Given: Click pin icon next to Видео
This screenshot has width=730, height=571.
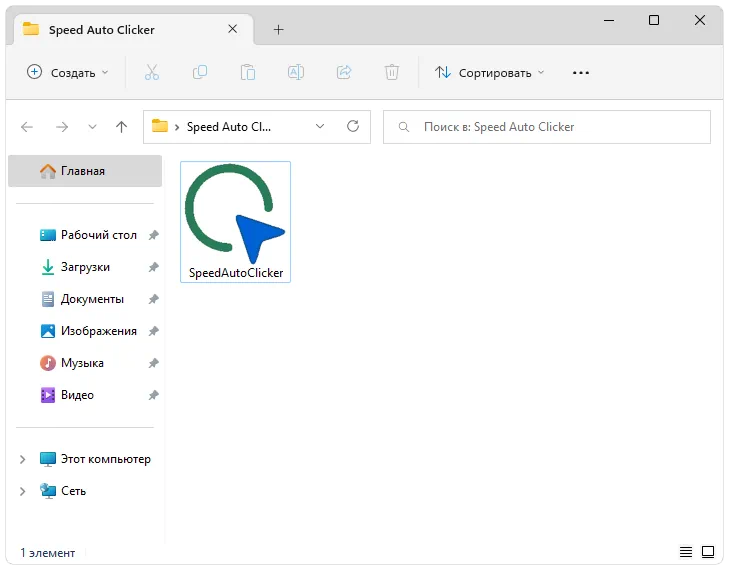Looking at the screenshot, I should [153, 395].
